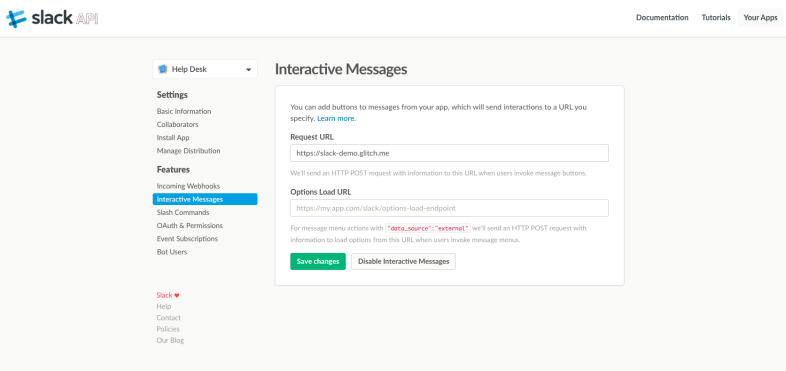Open Documentation in top navigation
The image size is (786, 371).
click(x=662, y=18)
